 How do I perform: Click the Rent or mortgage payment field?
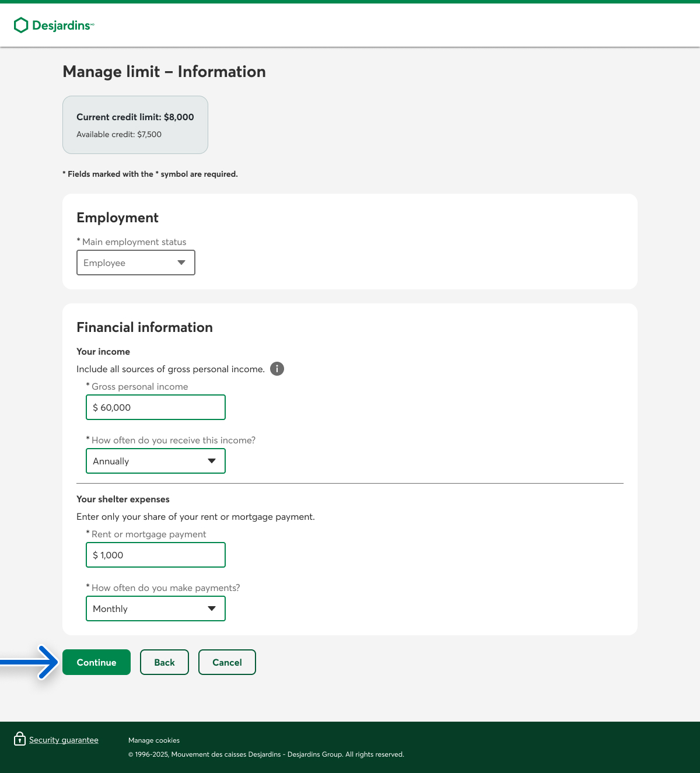click(x=155, y=555)
